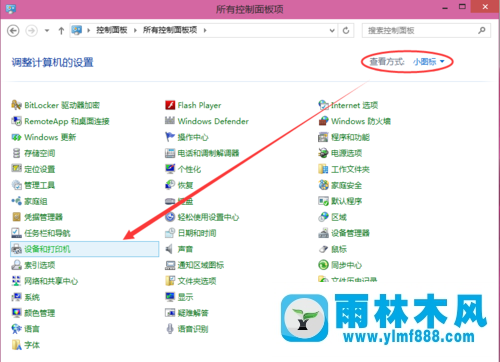This screenshot has width=500, height=362.
Task: Minimize the 所有控制面板项 window
Action: pos(445,7)
